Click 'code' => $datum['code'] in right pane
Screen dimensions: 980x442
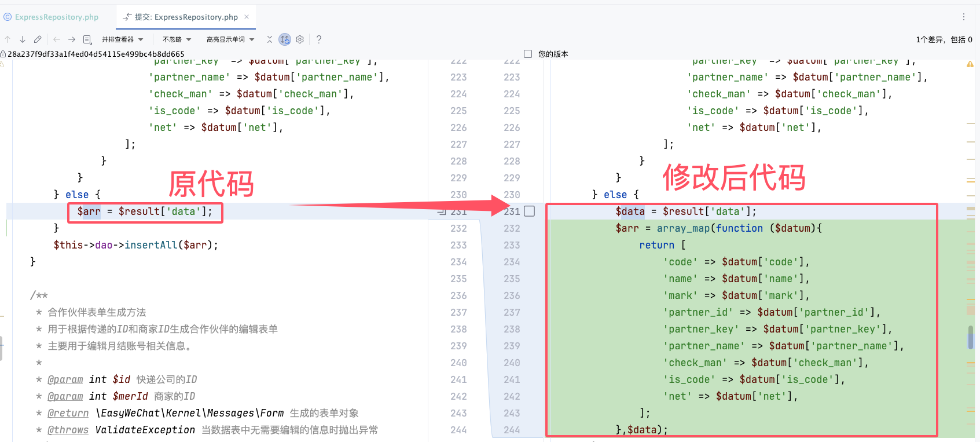(736, 262)
